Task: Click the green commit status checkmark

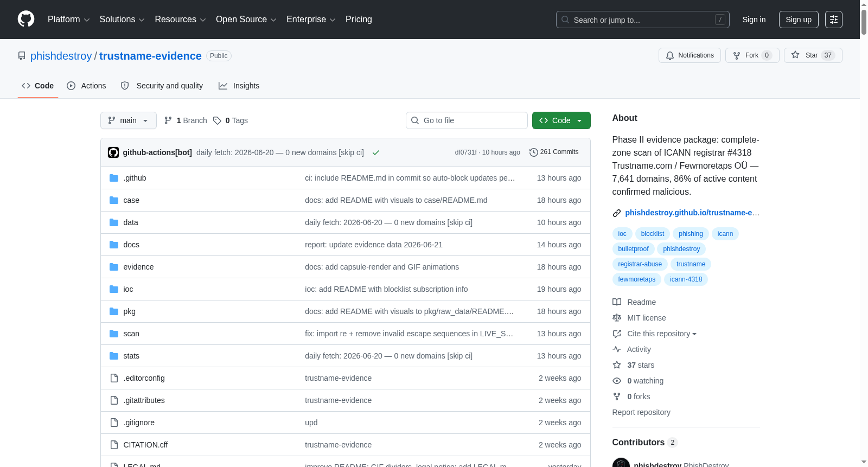Action: (x=376, y=152)
